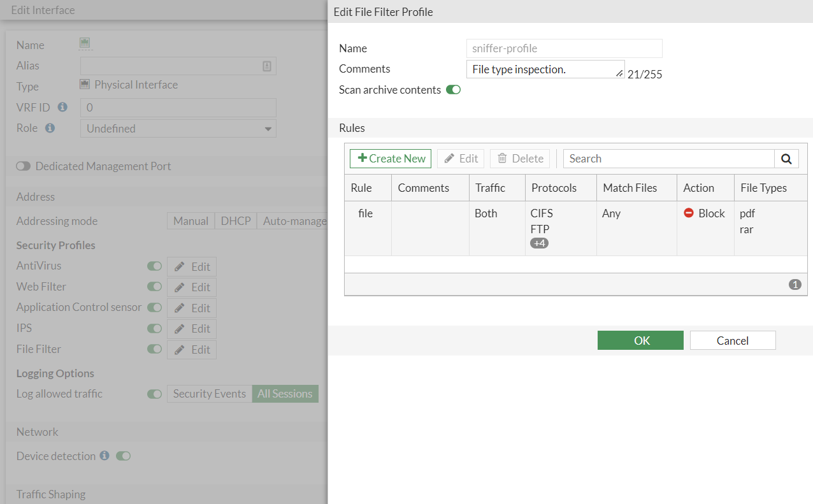Click the +4 protocols badge
Viewport: 813px width, 504px height.
pos(539,243)
